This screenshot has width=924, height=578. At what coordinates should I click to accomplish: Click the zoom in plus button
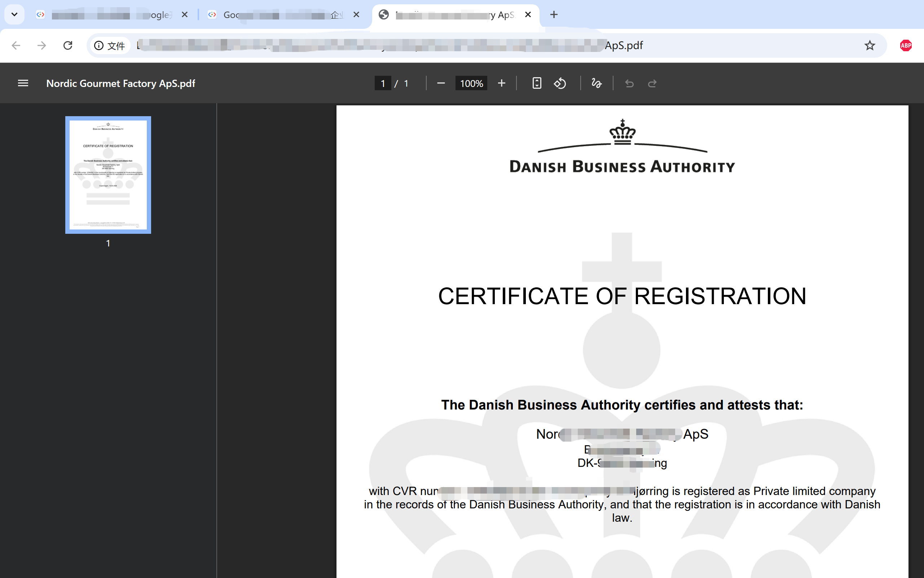pos(501,83)
